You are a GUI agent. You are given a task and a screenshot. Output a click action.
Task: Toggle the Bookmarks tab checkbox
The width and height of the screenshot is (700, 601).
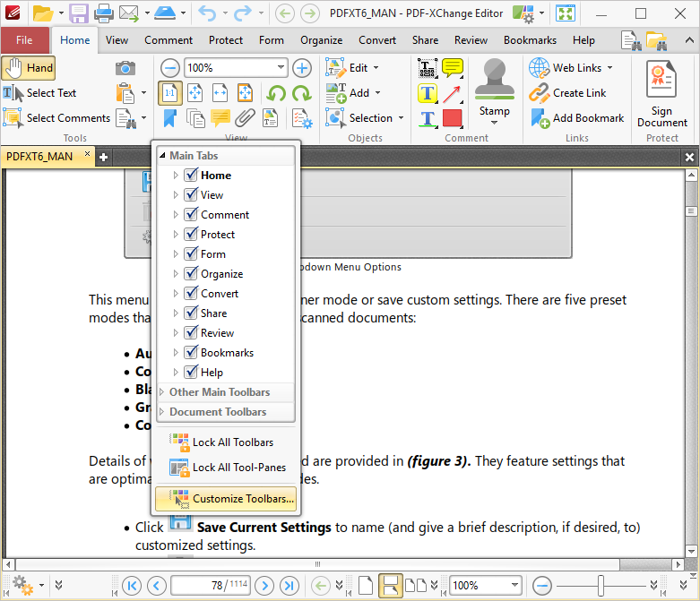(191, 353)
